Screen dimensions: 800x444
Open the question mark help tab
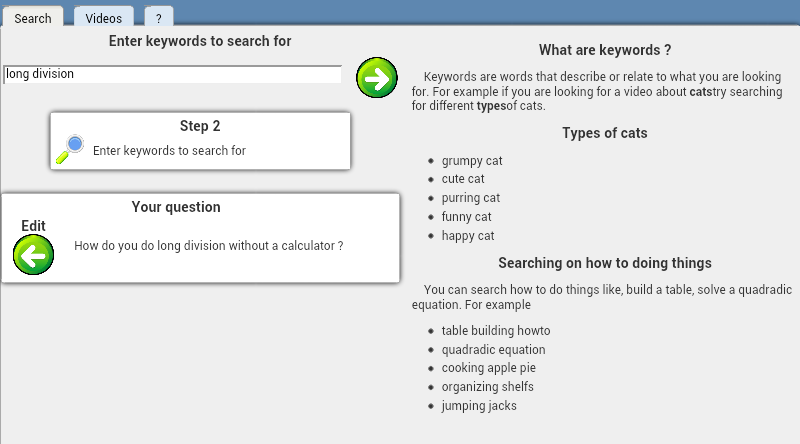click(x=159, y=18)
